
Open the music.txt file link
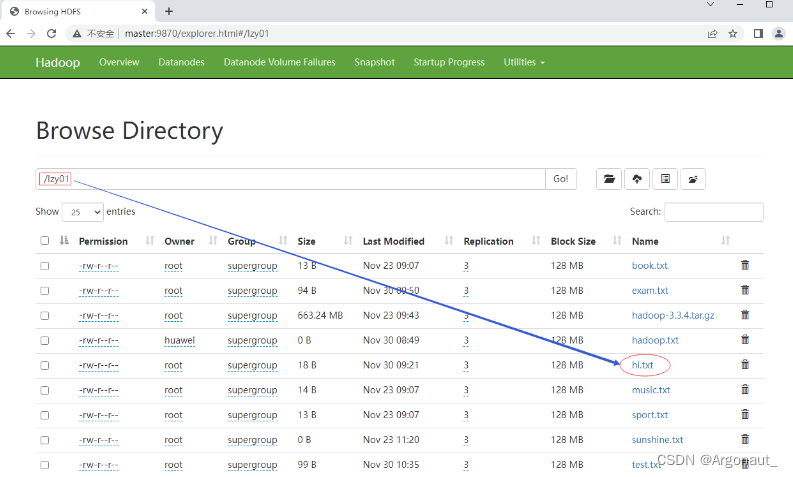[x=651, y=390]
